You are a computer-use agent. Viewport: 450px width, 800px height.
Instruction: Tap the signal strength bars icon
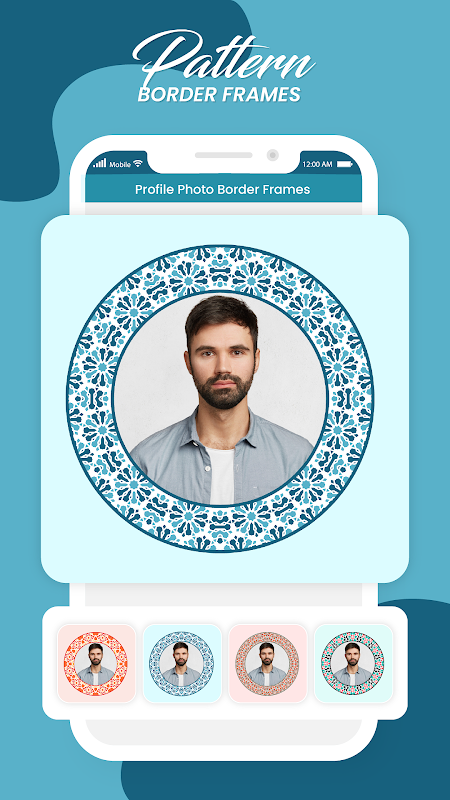coord(100,163)
